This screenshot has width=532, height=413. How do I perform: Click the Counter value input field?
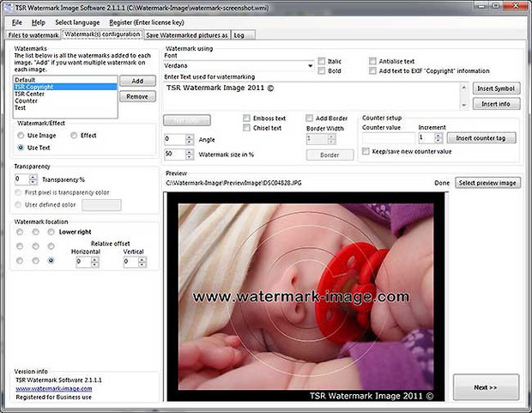click(x=389, y=138)
